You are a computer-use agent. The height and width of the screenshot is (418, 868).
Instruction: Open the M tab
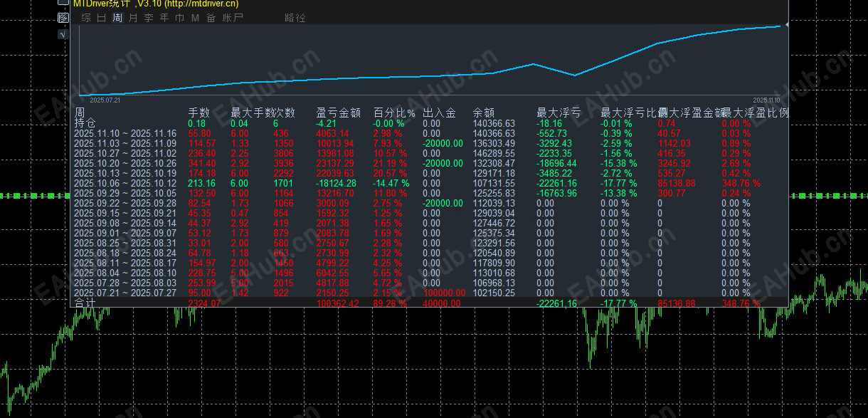click(x=195, y=18)
